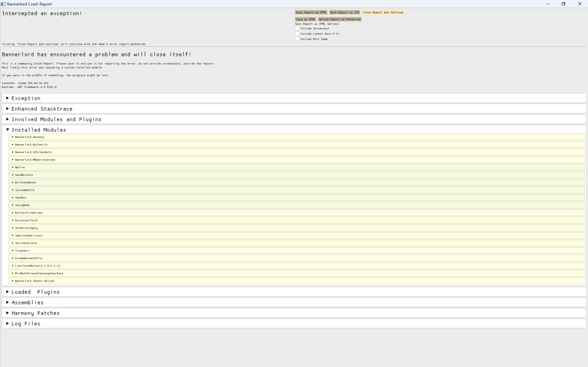Screen dimensions: 588x367
Task: Expand the Loaded Plugins section
Action: coord(294,292)
